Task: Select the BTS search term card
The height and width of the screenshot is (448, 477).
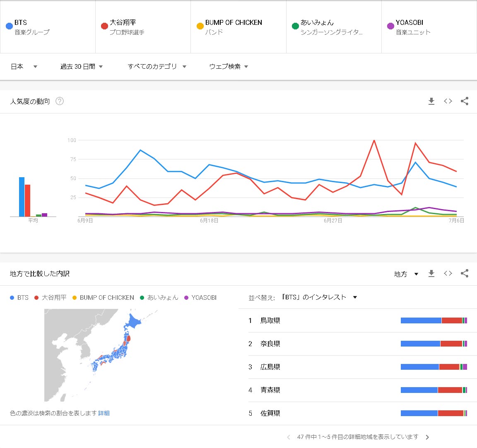Action: pyautogui.click(x=48, y=27)
